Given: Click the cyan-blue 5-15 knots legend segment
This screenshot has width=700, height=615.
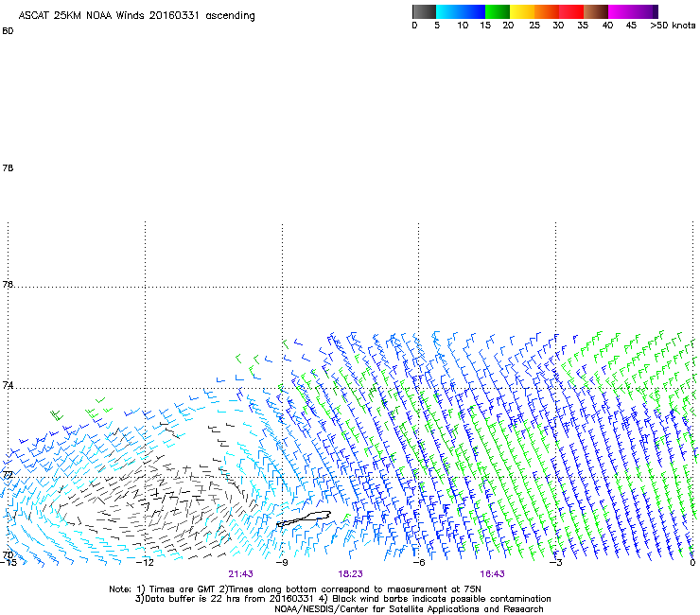Looking at the screenshot, I should (x=461, y=11).
